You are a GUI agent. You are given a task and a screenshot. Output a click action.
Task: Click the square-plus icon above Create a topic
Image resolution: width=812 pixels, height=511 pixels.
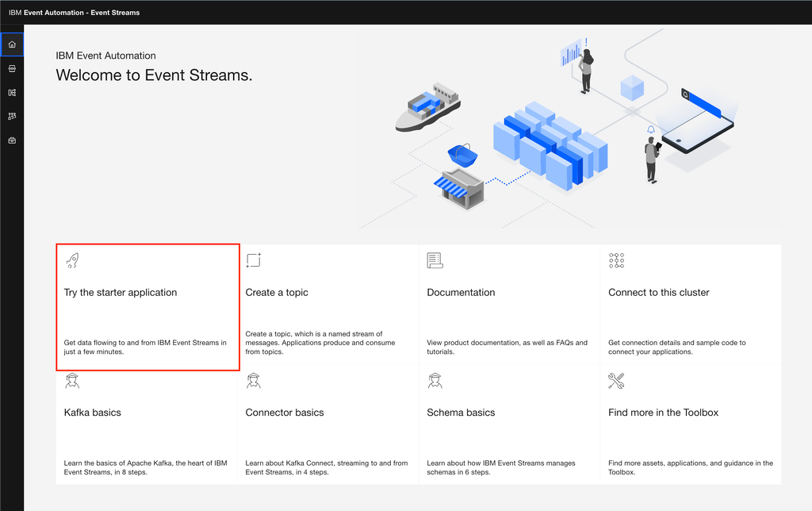(x=254, y=260)
